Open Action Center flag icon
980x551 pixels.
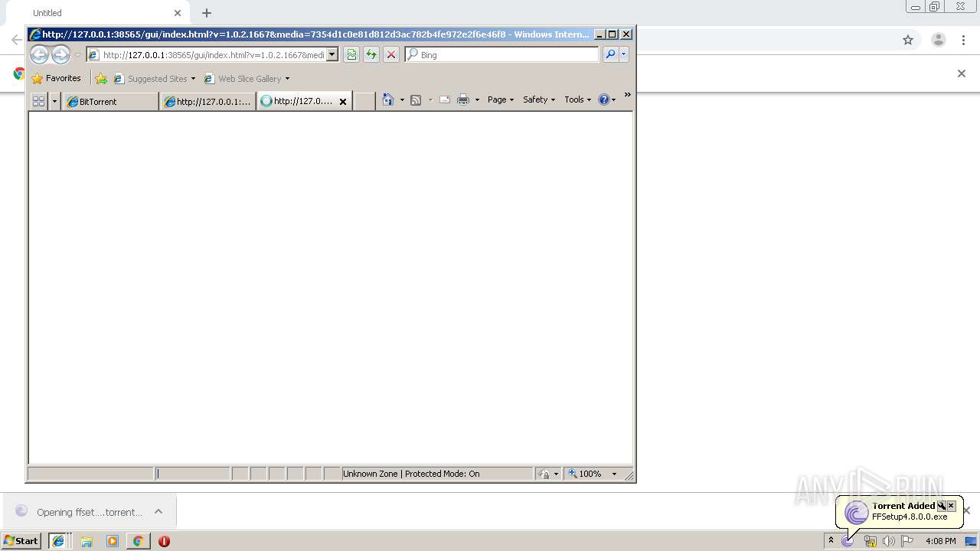(907, 541)
